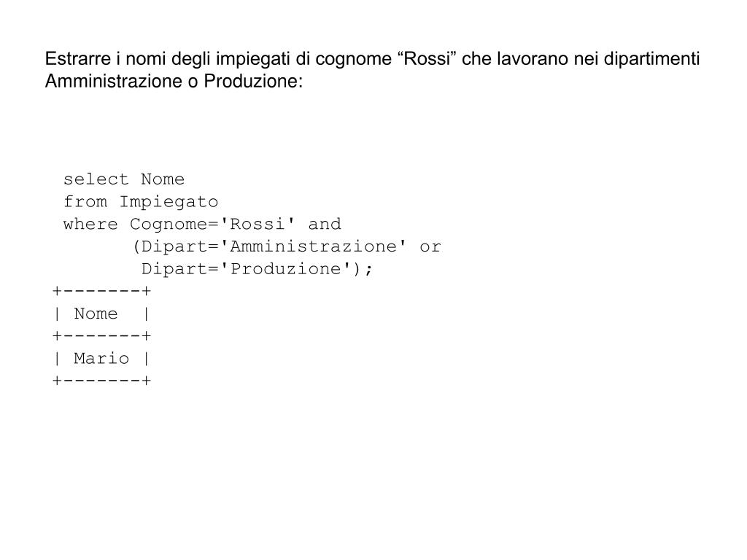Viewport: 747px width, 560px height.
Task: Click the "Nome" result table header
Action: 96,314
